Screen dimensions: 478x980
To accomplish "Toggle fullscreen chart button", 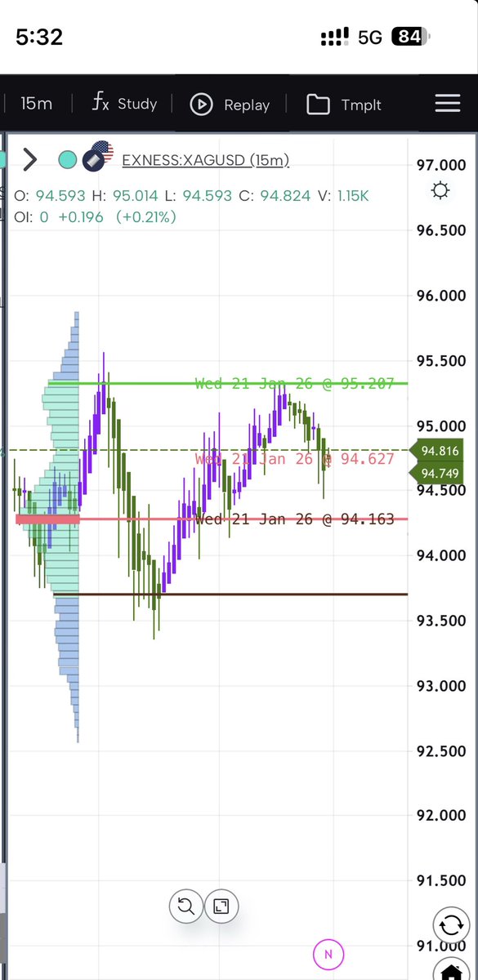I will point(221,906).
